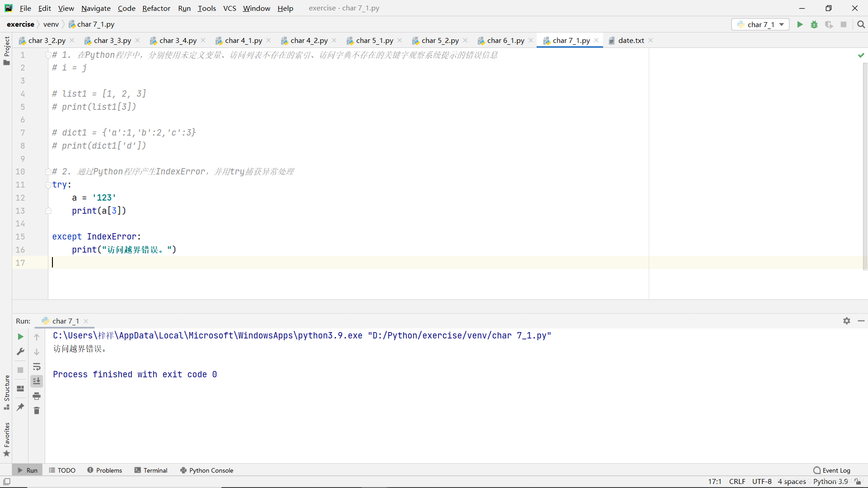Viewport: 868px width, 488px height.
Task: Run with coverage icon in toolbar
Action: point(829,24)
